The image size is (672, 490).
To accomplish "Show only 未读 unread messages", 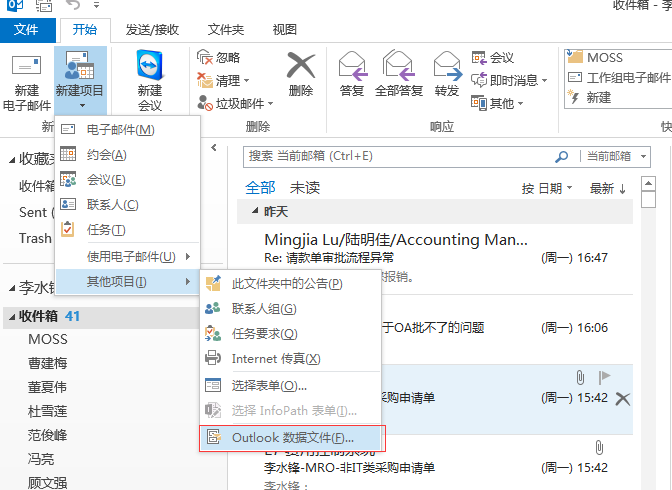I will coord(305,187).
